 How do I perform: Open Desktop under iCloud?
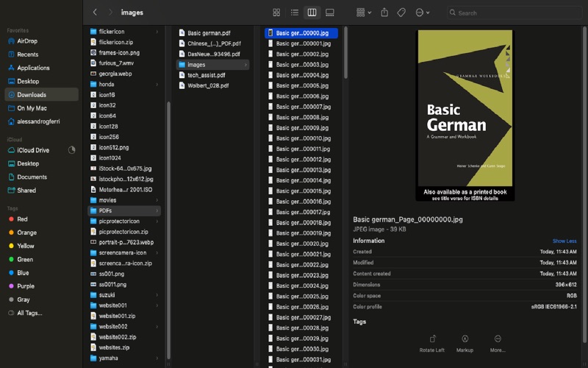(x=41, y=163)
